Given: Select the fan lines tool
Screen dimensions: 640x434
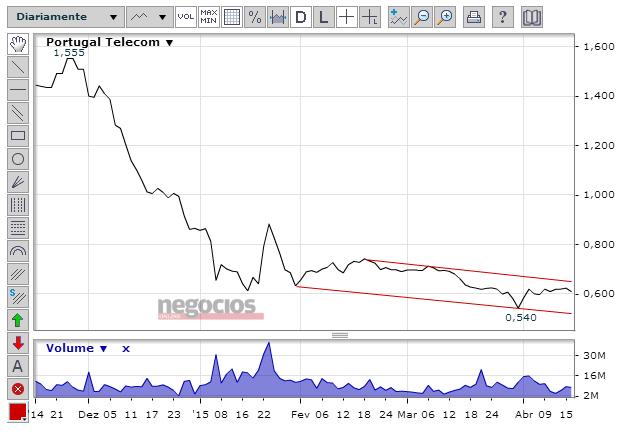Looking at the screenshot, I should pyautogui.click(x=18, y=182).
